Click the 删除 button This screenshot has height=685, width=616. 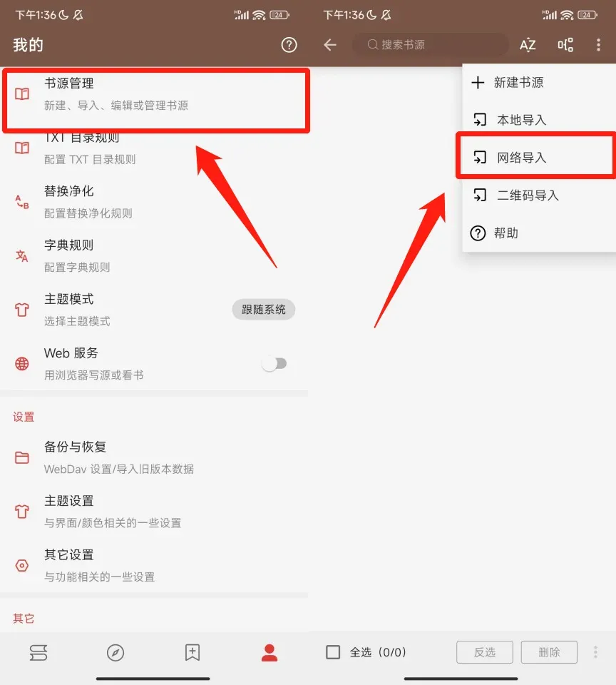(549, 652)
